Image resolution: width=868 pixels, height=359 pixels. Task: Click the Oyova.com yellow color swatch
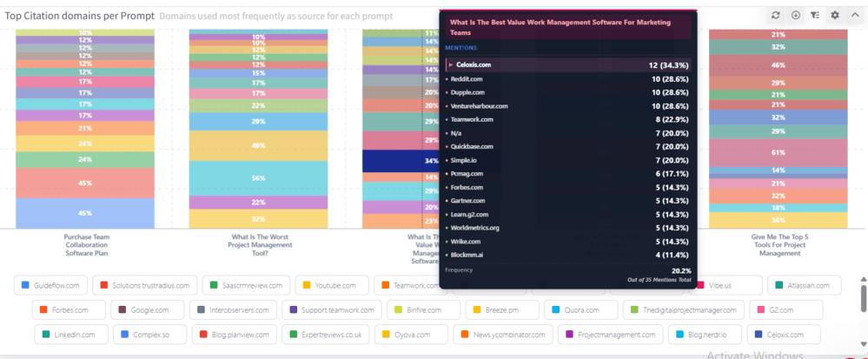[x=387, y=335]
